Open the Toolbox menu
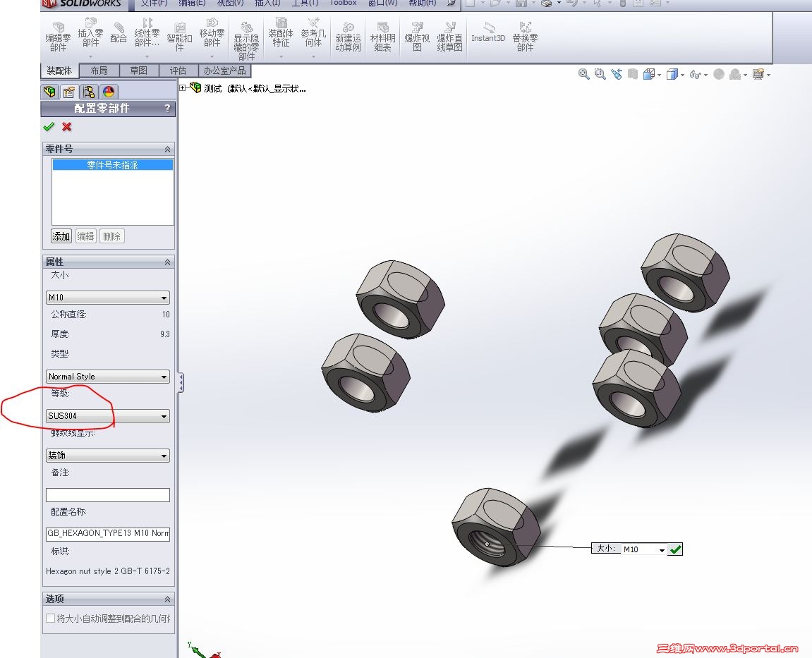This screenshot has width=812, height=658. [x=344, y=3]
